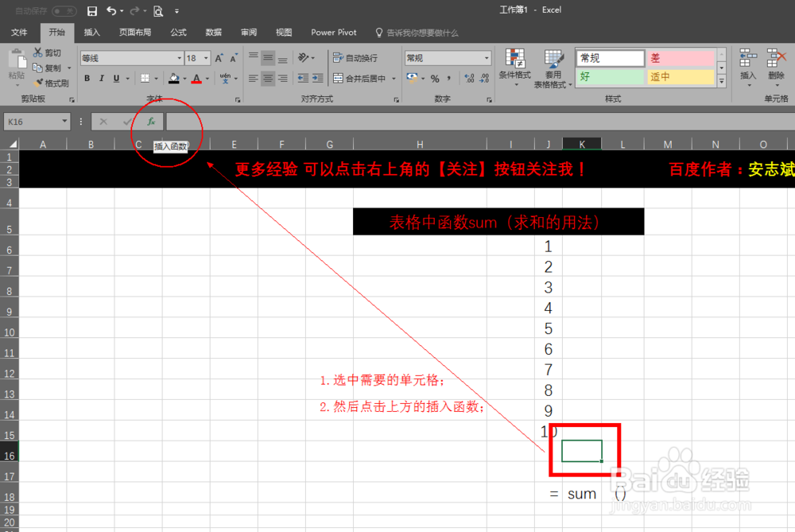The height and width of the screenshot is (532, 795).
Task: Paste clipboard contents (粘贴)
Action: (16, 65)
